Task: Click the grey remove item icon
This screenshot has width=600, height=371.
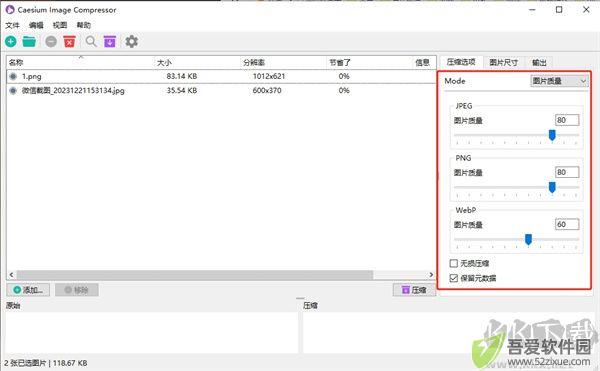Action: tap(51, 41)
